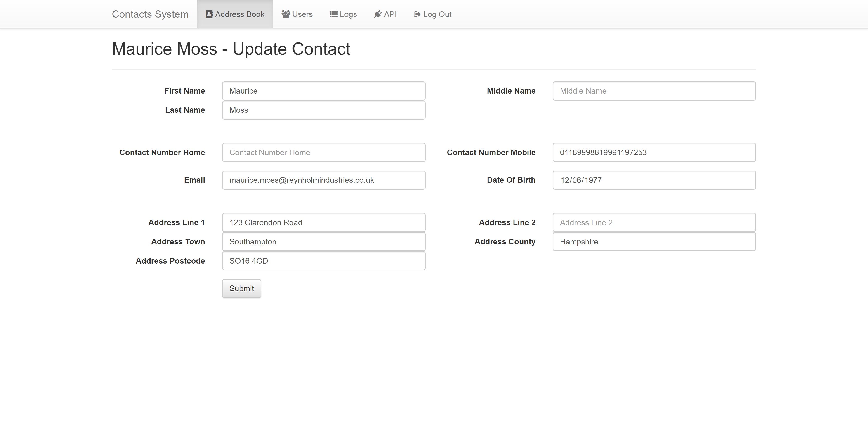Image resolution: width=868 pixels, height=428 pixels.
Task: Click the Address Book contact icon
Action: [x=209, y=14]
